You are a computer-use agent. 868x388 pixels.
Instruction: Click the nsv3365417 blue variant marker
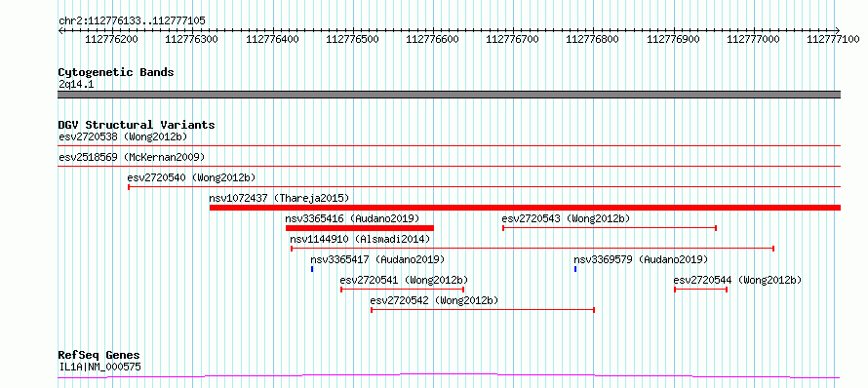(x=312, y=269)
